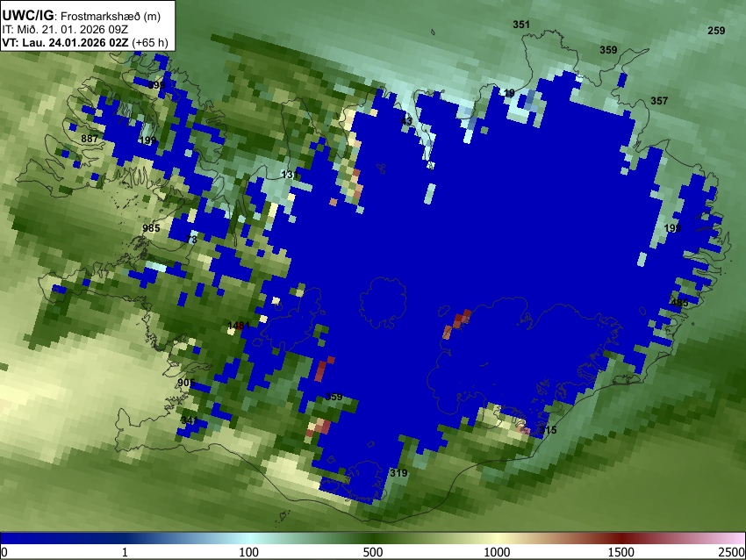Select the 'IT: Mið. 21. 01. 2026 09Z' line
This screenshot has height=560, width=746.
pyautogui.click(x=65, y=30)
